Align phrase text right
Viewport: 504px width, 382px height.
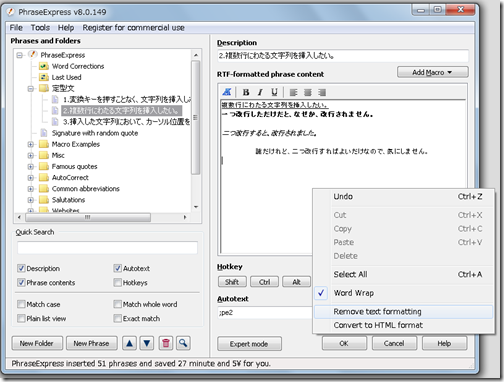pyautogui.click(x=322, y=92)
